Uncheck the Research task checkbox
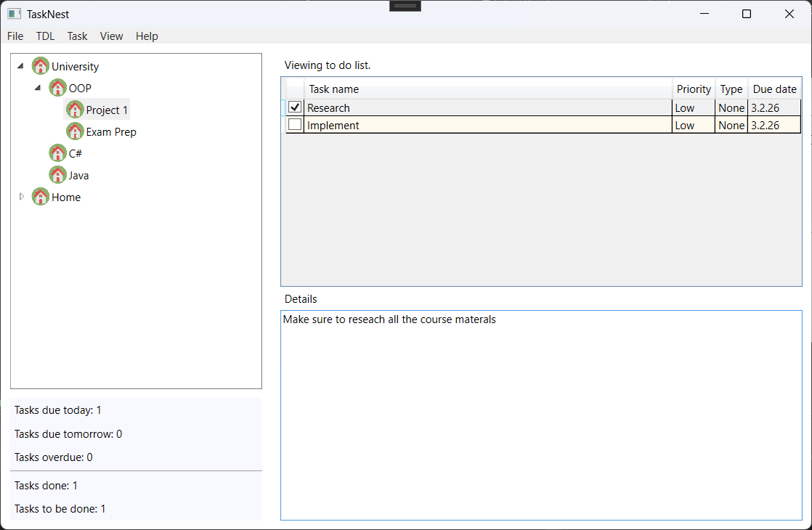The width and height of the screenshot is (812, 530). [x=295, y=107]
